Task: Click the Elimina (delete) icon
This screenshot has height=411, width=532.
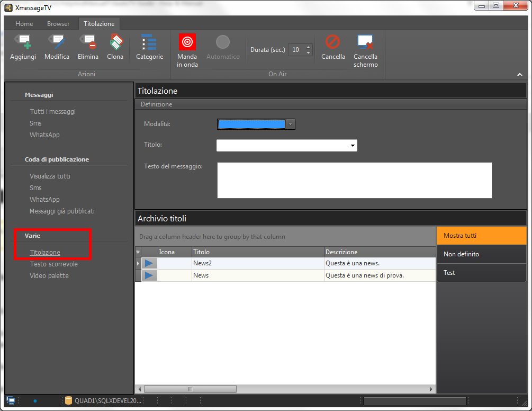Action: click(88, 42)
